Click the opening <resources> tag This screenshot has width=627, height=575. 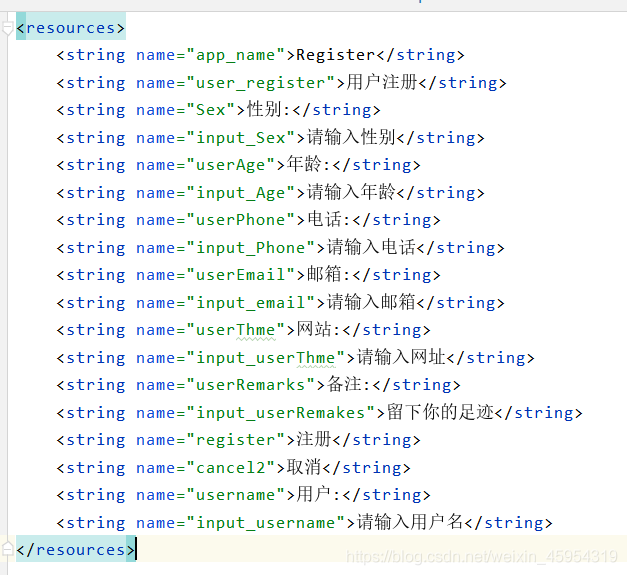71,28
